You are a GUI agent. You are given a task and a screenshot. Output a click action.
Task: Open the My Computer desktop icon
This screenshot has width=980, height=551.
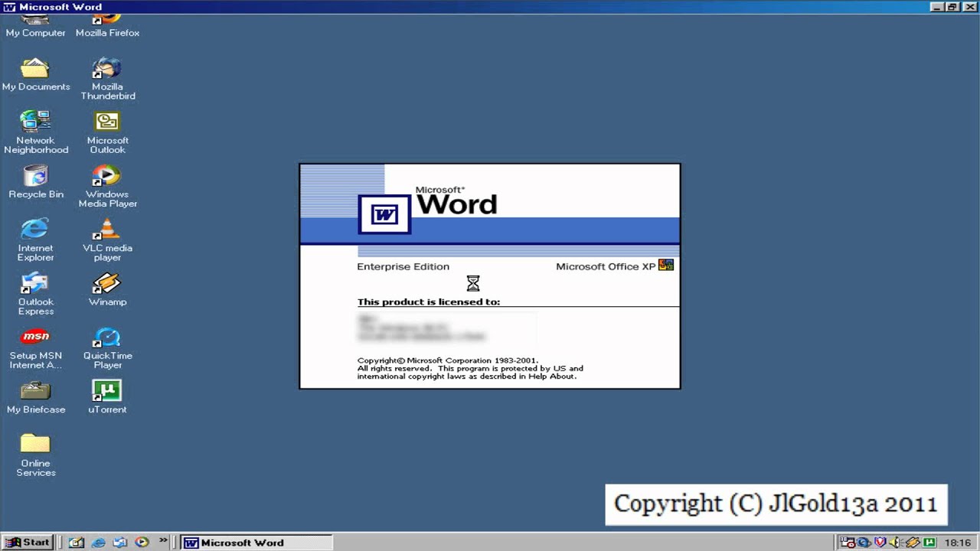tap(35, 25)
